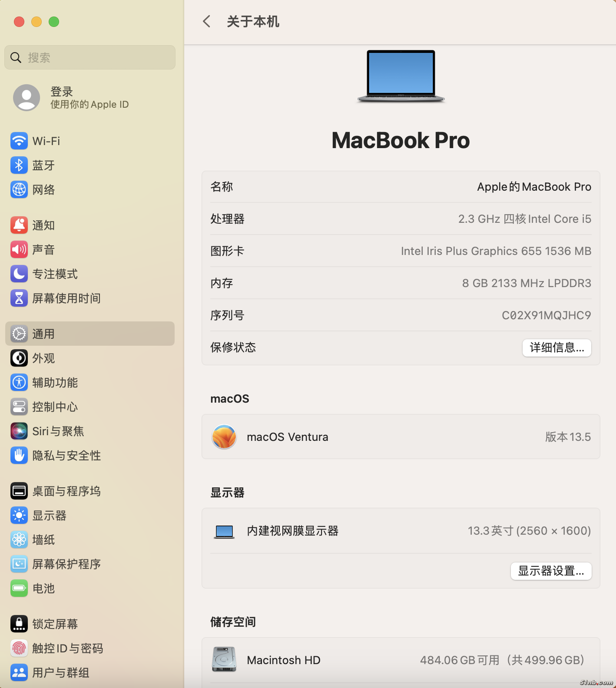Select the Battery (电池) icon

tap(19, 589)
